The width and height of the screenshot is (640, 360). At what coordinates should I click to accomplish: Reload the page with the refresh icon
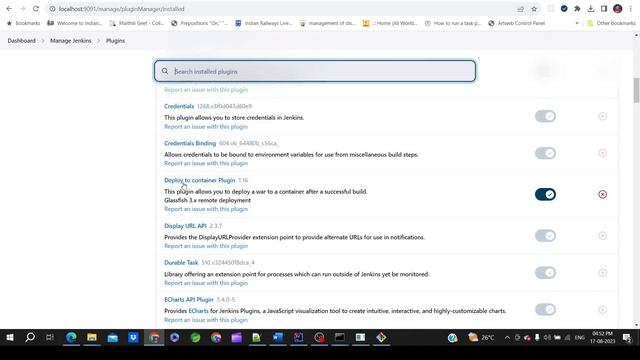[x=36, y=9]
